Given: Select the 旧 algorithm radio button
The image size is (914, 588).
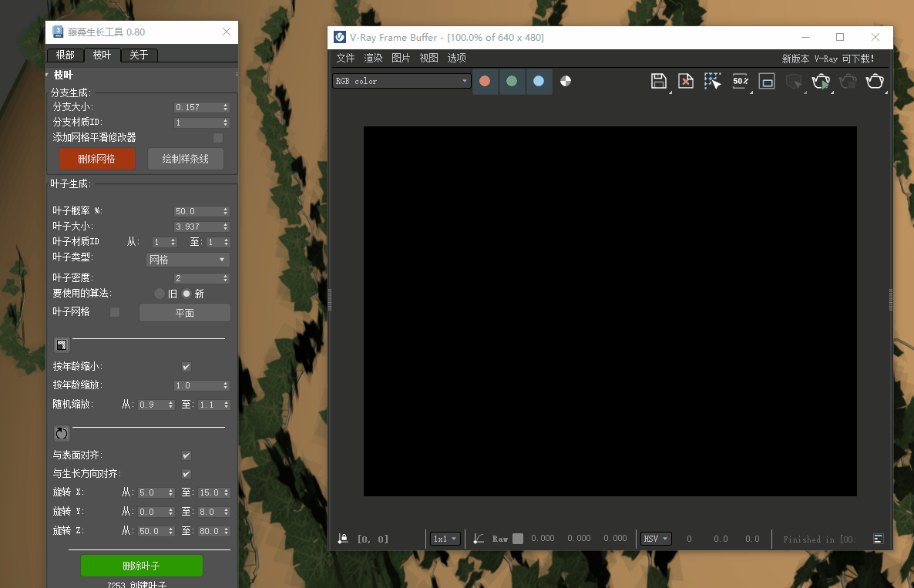Looking at the screenshot, I should [x=160, y=294].
